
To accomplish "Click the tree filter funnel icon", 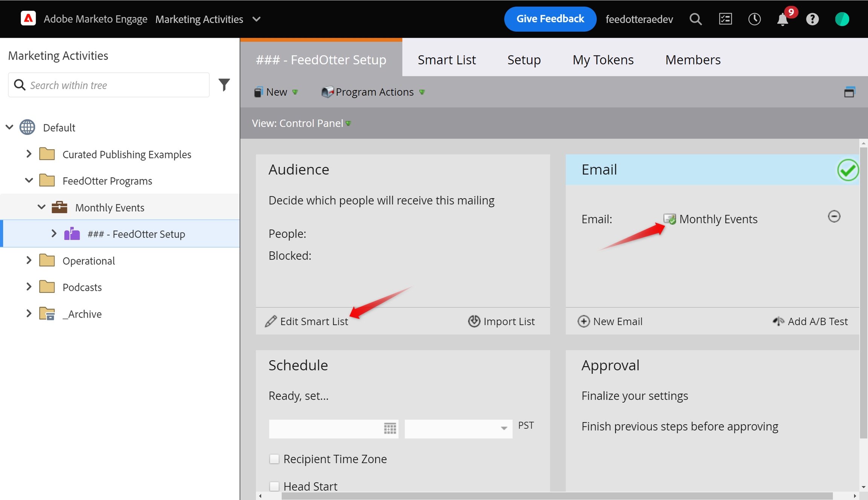I will pos(224,85).
